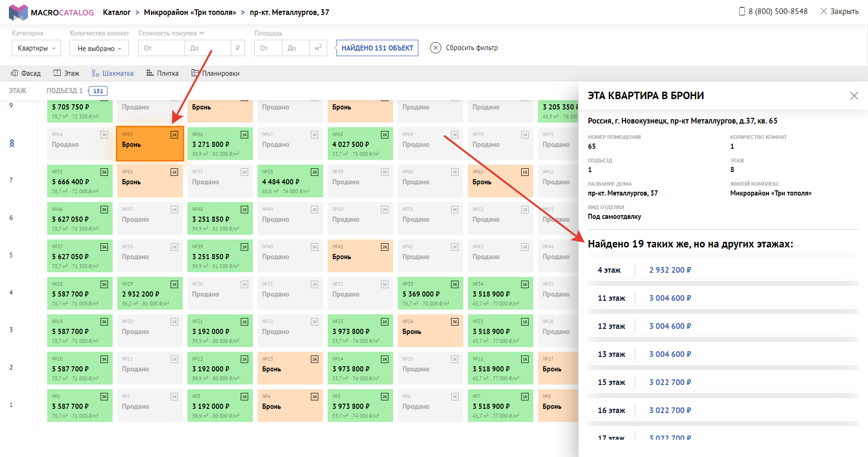Select apartment №29 priced 2 932 200 ₽

[150, 293]
